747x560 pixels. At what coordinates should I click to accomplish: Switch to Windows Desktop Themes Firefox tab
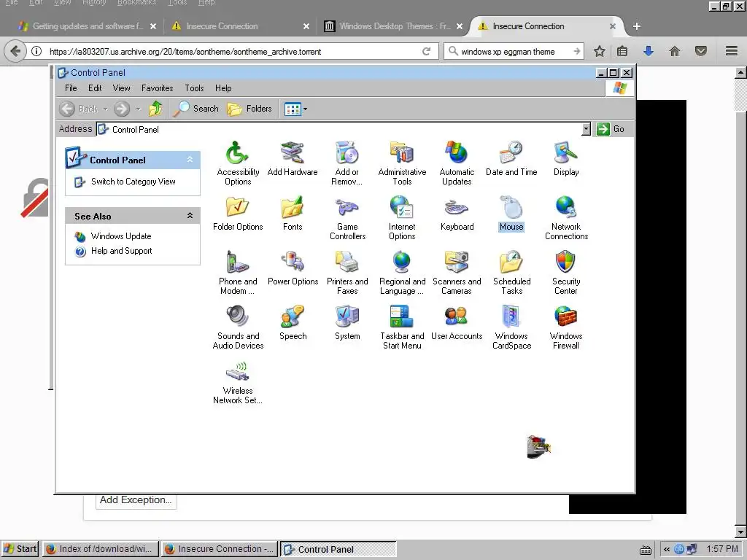(x=393, y=26)
